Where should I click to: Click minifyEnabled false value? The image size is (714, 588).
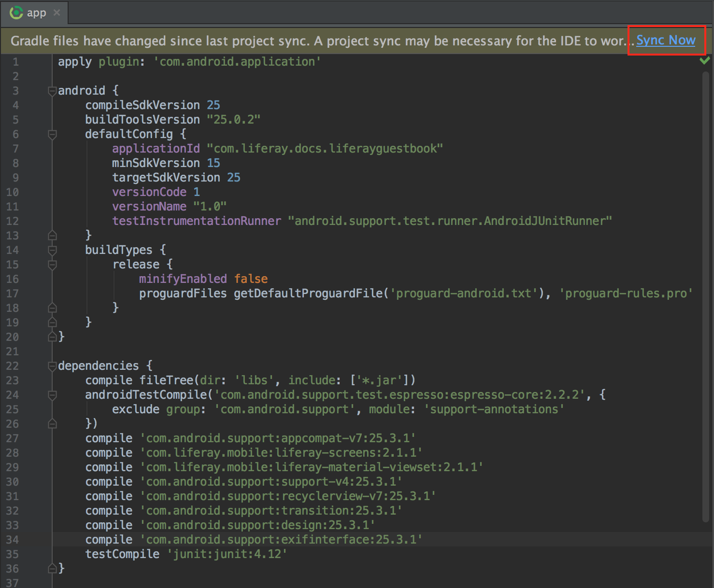251,279
